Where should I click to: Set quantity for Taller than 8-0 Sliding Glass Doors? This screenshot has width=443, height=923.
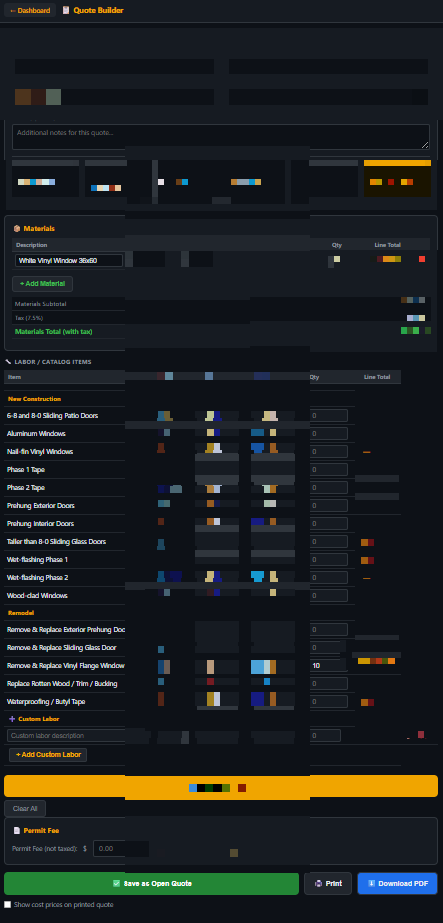coord(328,542)
